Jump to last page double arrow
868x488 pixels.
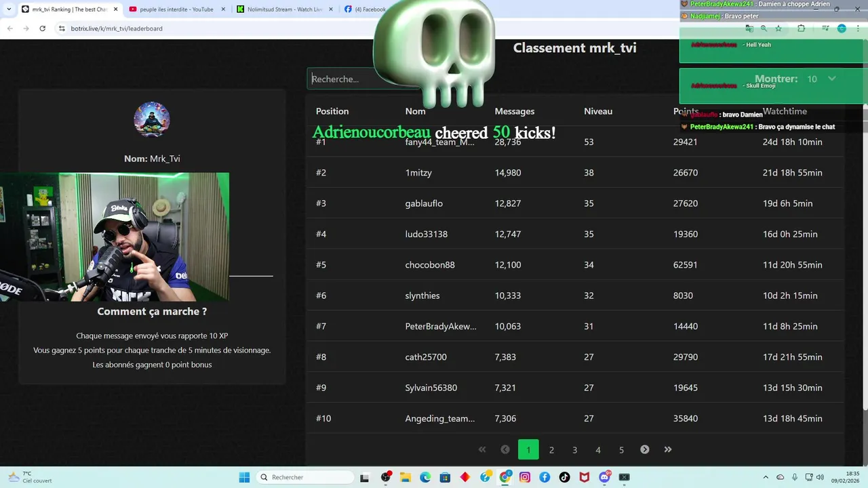coord(668,449)
